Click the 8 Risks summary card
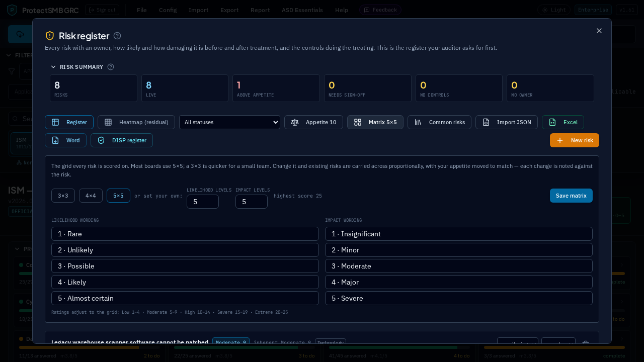The width and height of the screenshot is (644, 362). pyautogui.click(x=94, y=88)
